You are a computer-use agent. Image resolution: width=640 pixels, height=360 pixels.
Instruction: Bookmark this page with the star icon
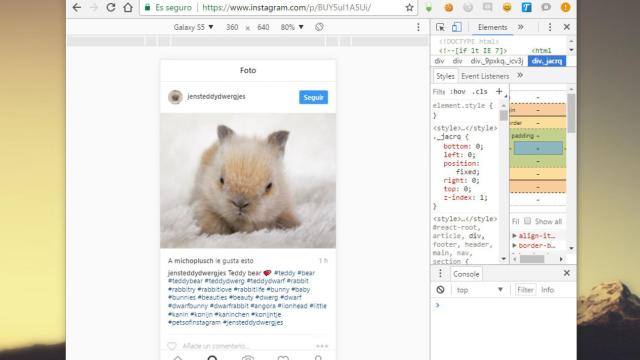coord(409,7)
